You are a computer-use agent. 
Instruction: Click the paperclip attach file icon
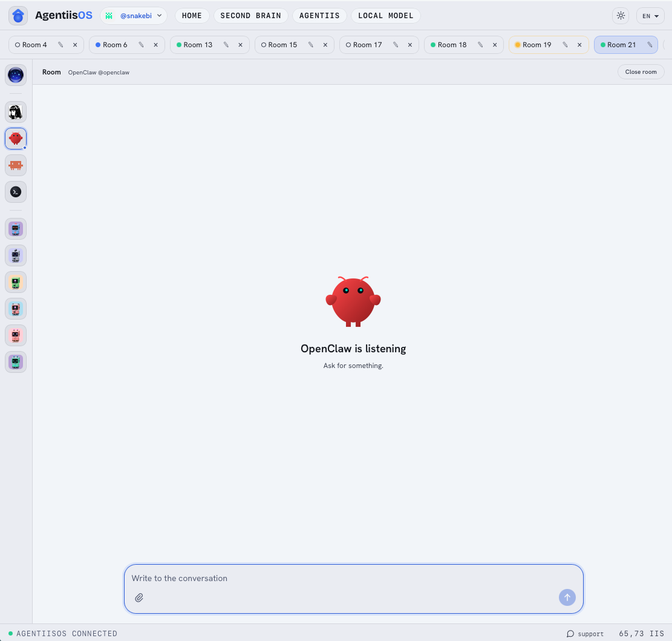tap(139, 597)
